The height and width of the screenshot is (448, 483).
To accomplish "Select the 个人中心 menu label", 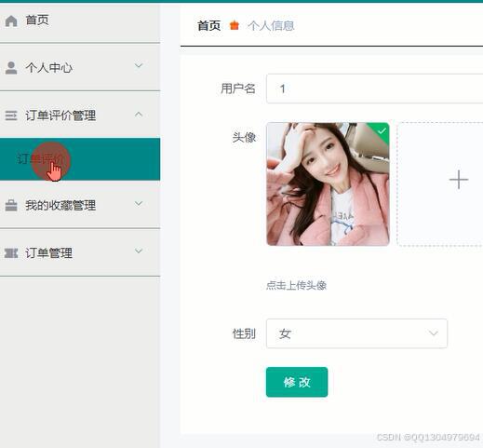I will point(49,67).
